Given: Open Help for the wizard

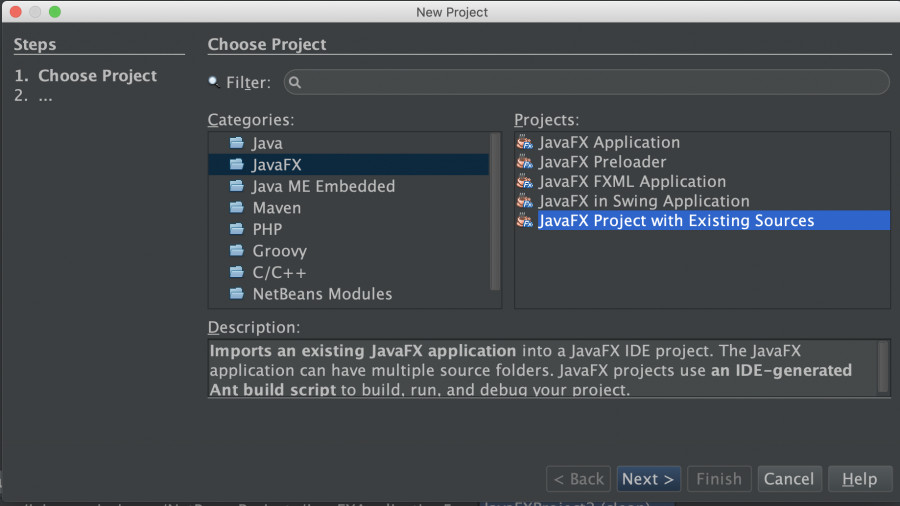Looking at the screenshot, I should pyautogui.click(x=860, y=479).
